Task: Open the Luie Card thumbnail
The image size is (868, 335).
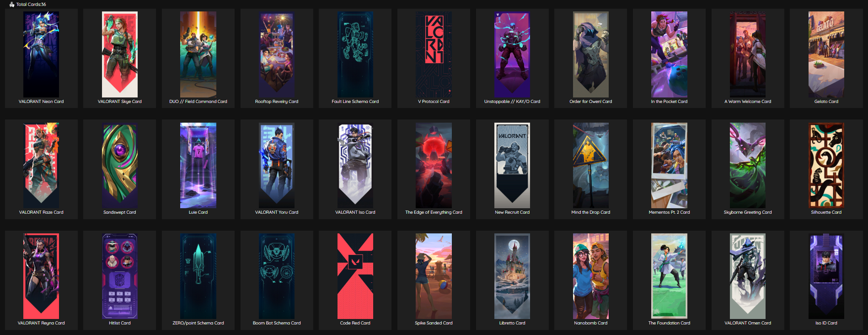Action: tap(198, 165)
